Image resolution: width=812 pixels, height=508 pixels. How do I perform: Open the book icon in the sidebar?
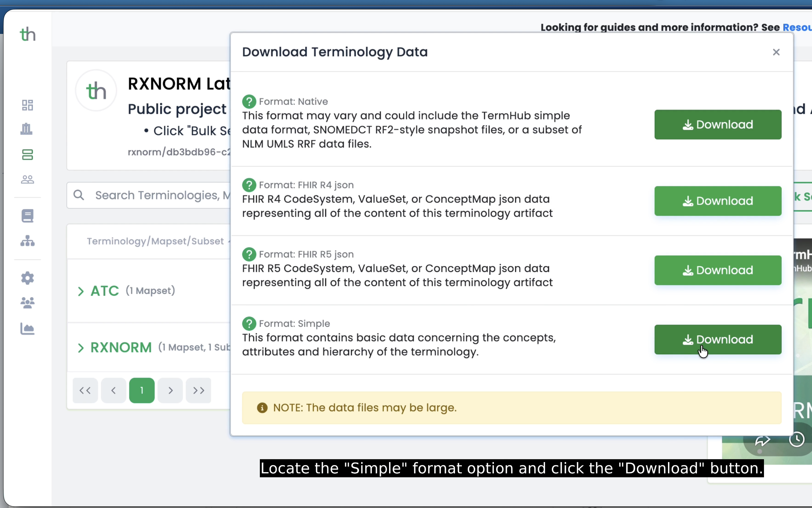pyautogui.click(x=28, y=215)
